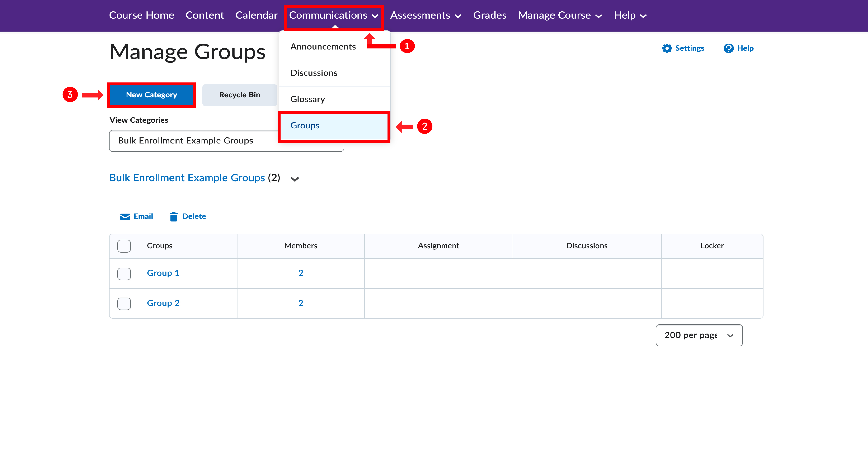Toggle the select-all checkbox in table header

(x=124, y=246)
